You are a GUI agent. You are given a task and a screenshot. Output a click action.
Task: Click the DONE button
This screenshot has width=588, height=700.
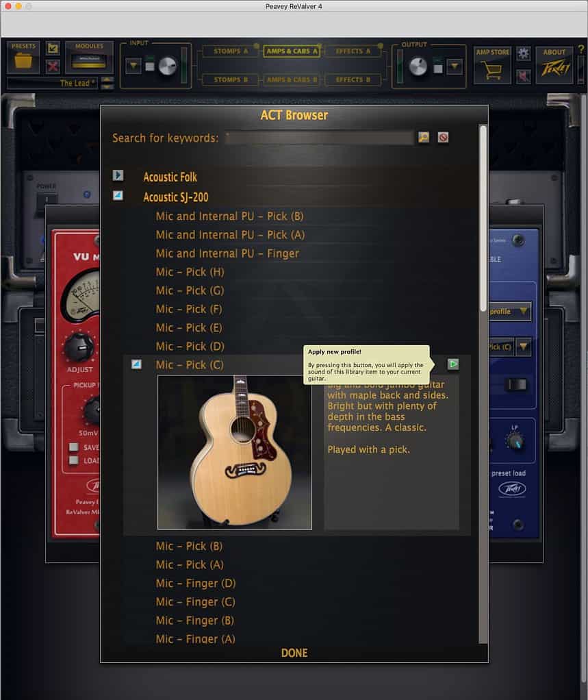point(294,653)
